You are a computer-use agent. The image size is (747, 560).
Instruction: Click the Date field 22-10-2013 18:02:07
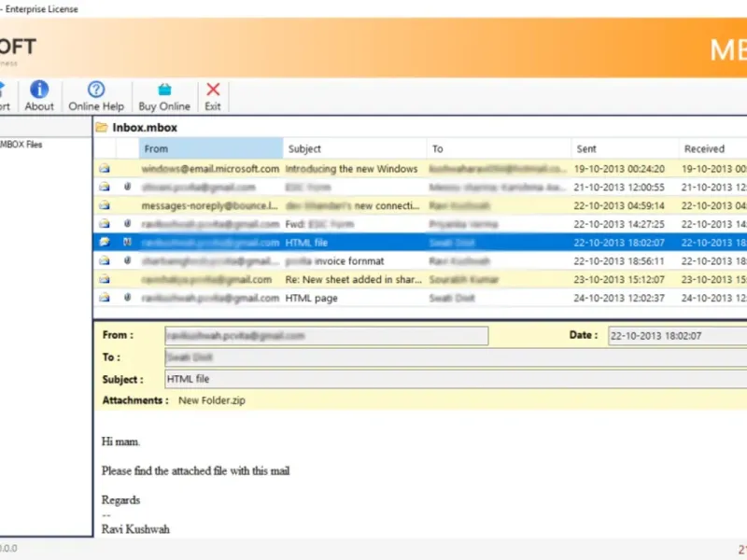678,336
